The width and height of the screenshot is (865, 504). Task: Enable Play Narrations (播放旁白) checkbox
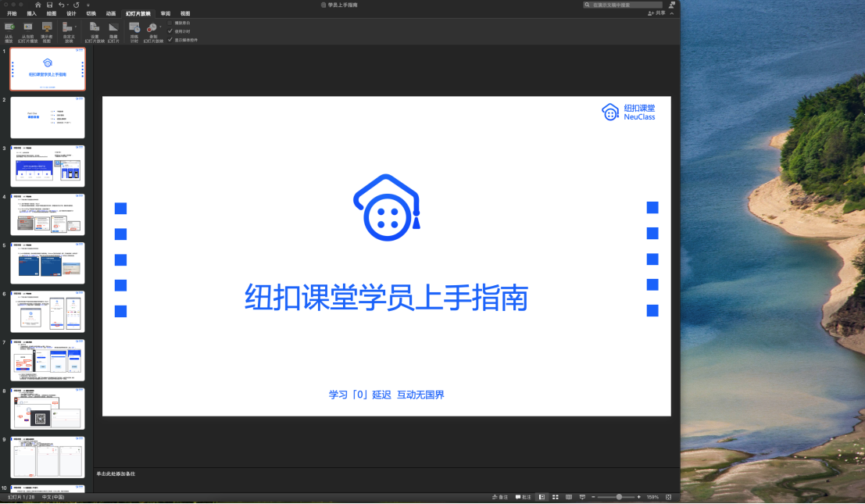point(170,23)
